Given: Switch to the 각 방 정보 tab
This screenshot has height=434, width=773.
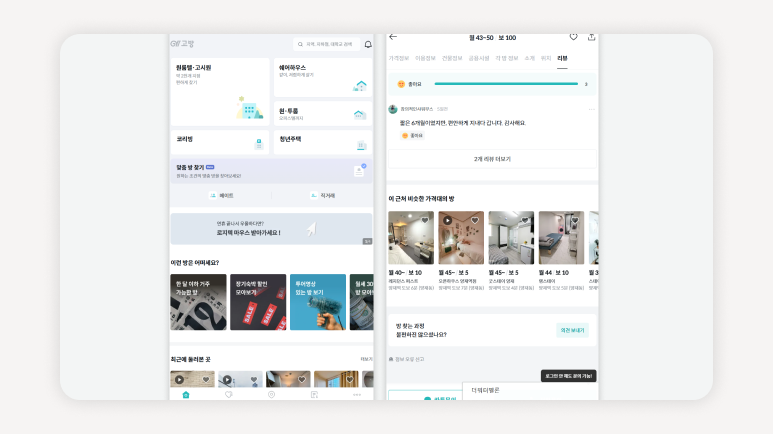Looking at the screenshot, I should [x=507, y=58].
